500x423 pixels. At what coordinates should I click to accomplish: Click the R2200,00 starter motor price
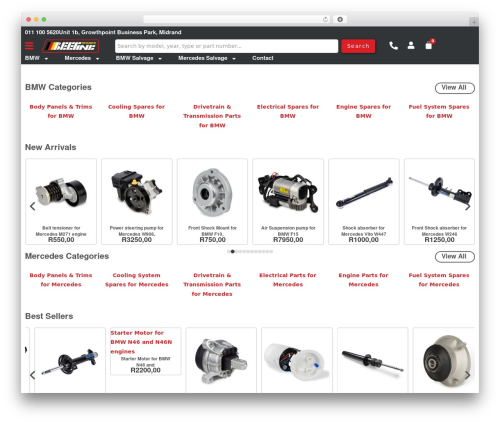point(145,370)
